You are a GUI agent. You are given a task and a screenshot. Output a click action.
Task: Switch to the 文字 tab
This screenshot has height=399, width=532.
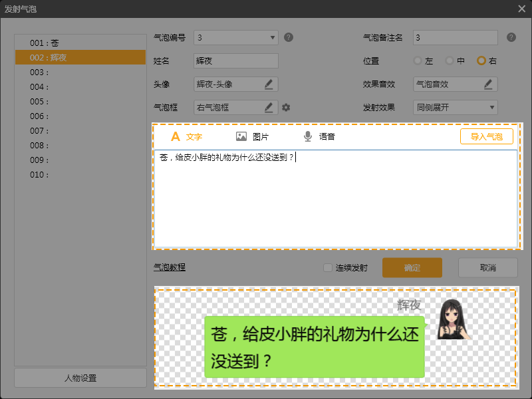point(187,136)
